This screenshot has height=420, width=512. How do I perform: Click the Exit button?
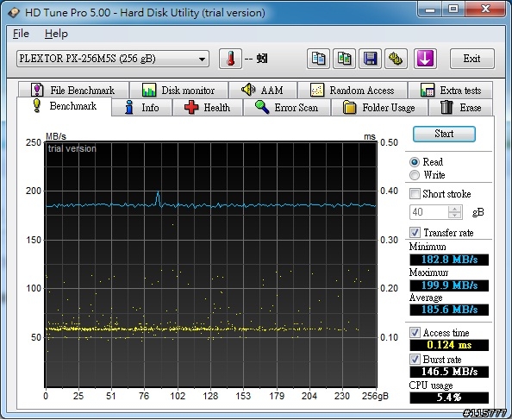[472, 59]
